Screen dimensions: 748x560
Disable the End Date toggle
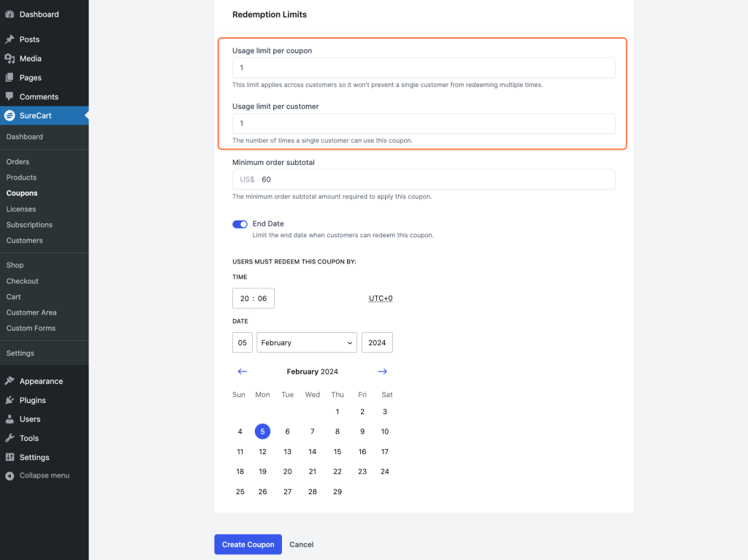coord(240,224)
